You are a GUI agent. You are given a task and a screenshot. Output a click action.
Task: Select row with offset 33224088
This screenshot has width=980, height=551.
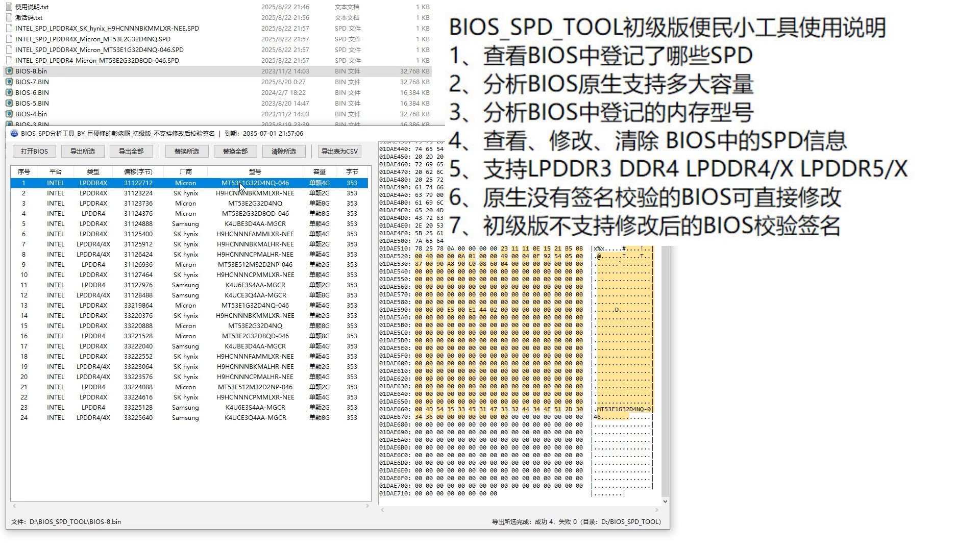tap(189, 387)
